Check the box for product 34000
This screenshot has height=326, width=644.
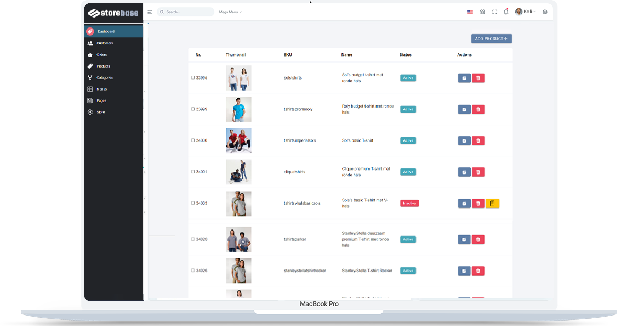(x=192, y=140)
